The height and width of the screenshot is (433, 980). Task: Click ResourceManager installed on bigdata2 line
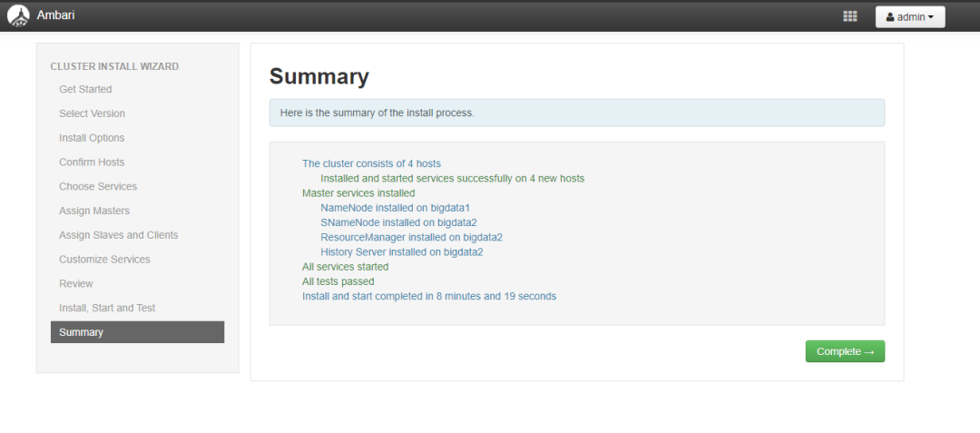click(x=411, y=237)
